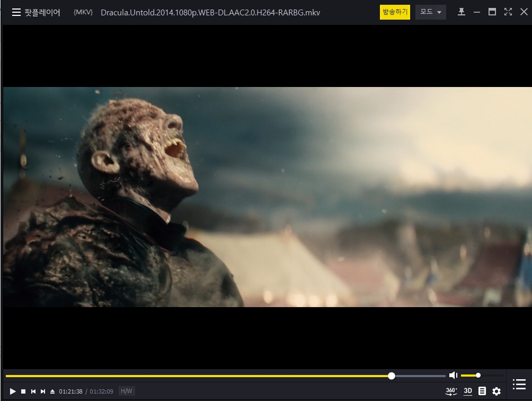Enter fullscreen mode
This screenshot has width=532, height=401.
pos(508,12)
